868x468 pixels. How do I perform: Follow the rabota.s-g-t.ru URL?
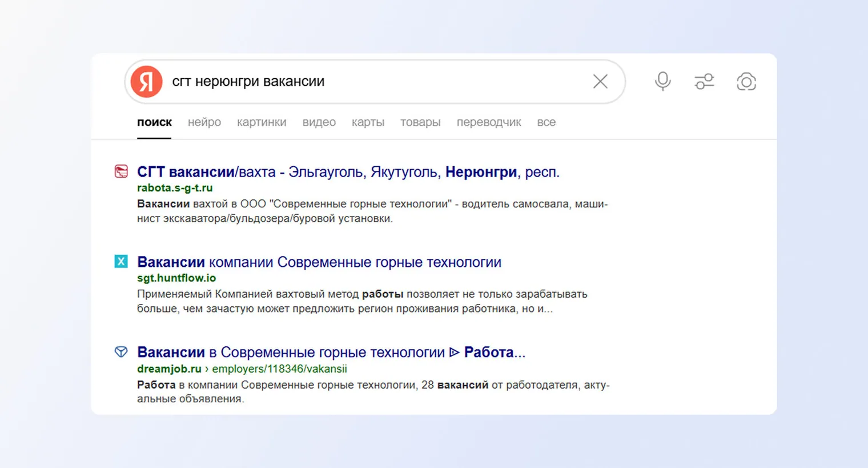tap(175, 188)
